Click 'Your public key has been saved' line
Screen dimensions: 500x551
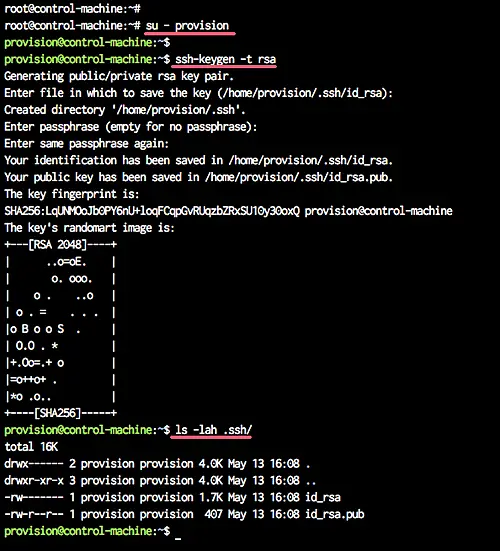point(198,177)
